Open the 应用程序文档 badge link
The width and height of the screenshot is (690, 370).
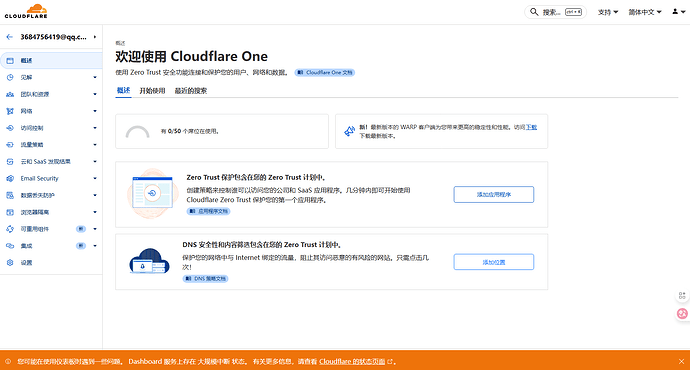(x=208, y=211)
